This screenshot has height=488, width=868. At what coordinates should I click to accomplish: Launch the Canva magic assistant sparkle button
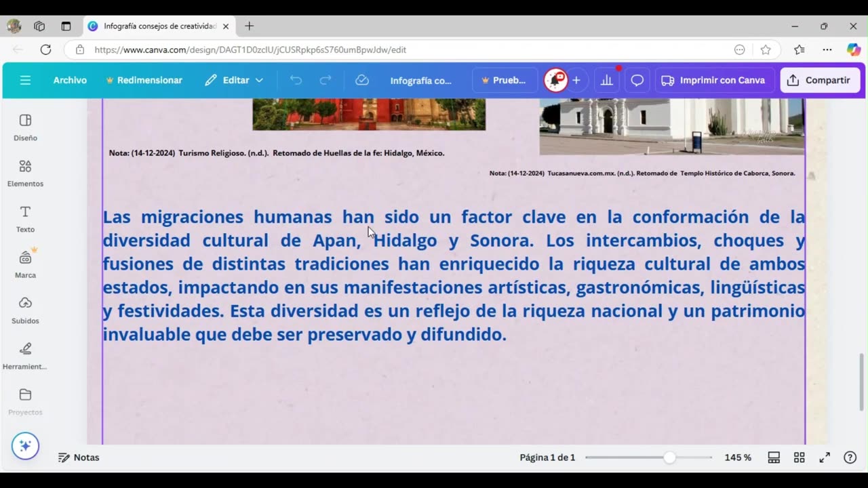[x=25, y=445]
